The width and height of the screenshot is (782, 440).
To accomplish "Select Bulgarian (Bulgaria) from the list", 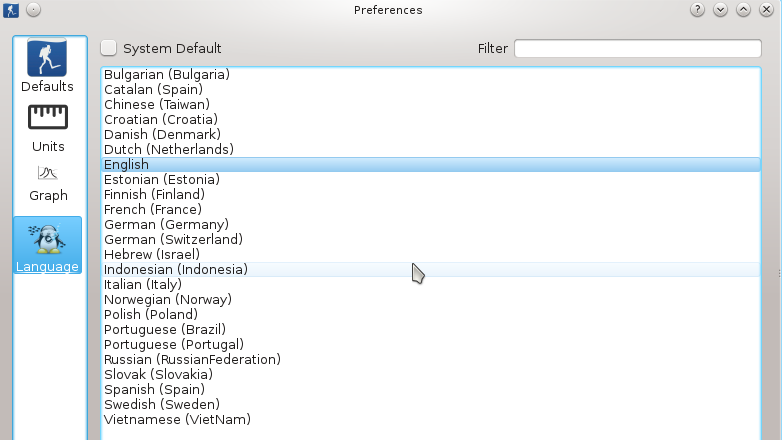I will [167, 74].
